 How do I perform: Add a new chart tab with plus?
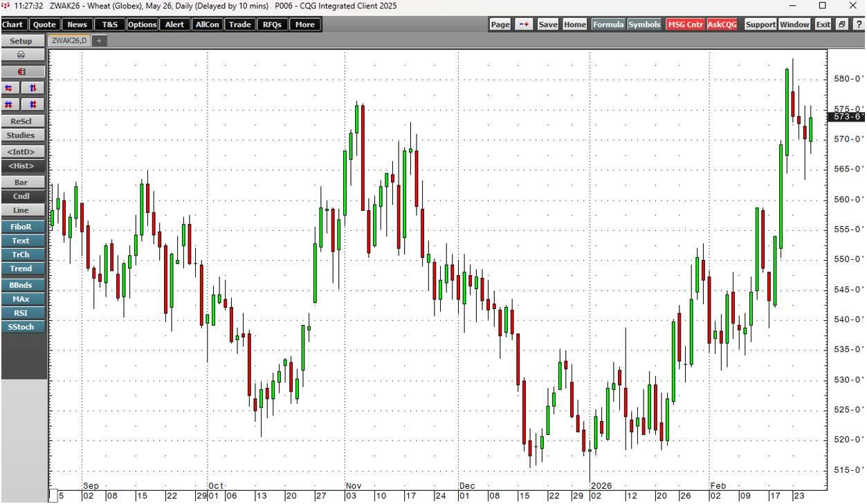pos(99,41)
